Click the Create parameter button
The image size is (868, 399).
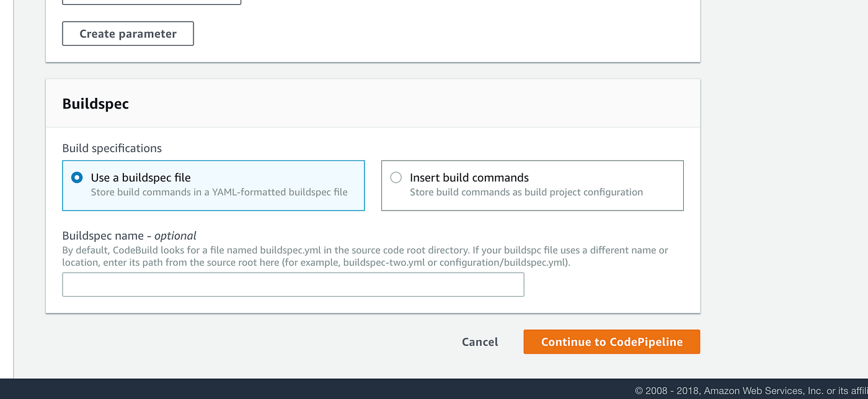(x=128, y=33)
